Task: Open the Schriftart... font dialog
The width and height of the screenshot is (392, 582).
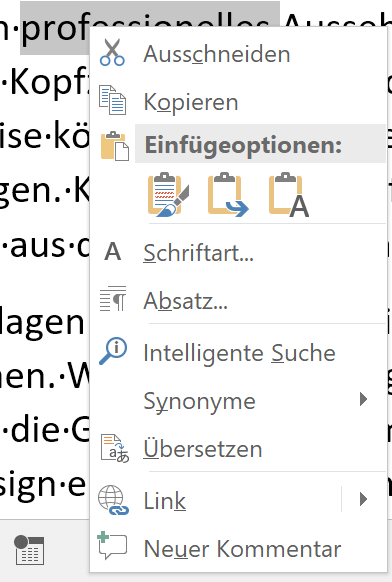Action: click(238, 252)
